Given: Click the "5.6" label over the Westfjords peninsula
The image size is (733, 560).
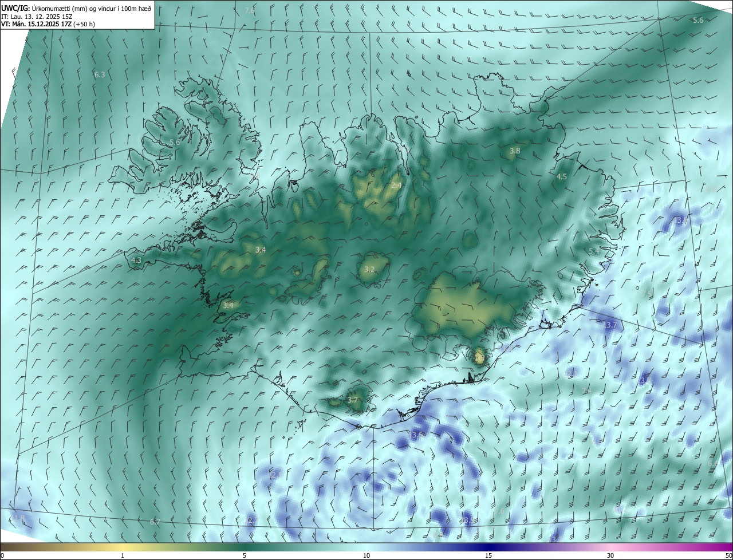Looking at the screenshot, I should click(175, 142).
